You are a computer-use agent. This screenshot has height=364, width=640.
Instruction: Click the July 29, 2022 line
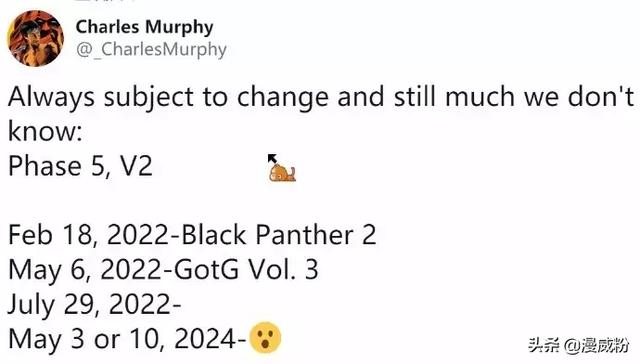click(x=95, y=305)
